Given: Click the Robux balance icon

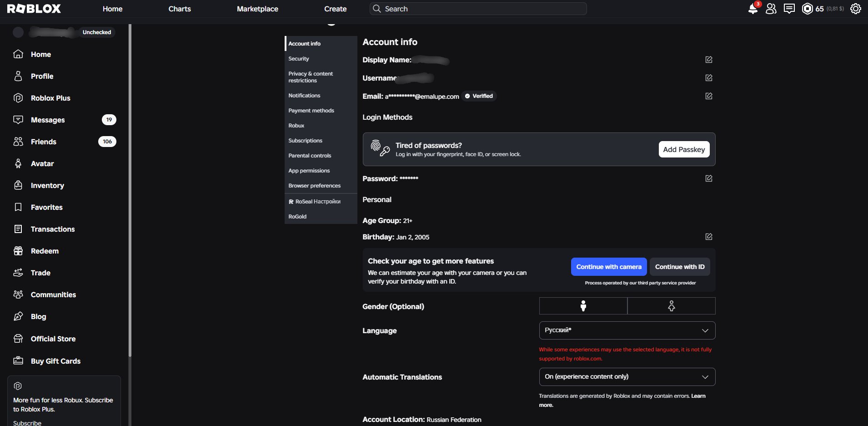Looking at the screenshot, I should click(x=808, y=9).
